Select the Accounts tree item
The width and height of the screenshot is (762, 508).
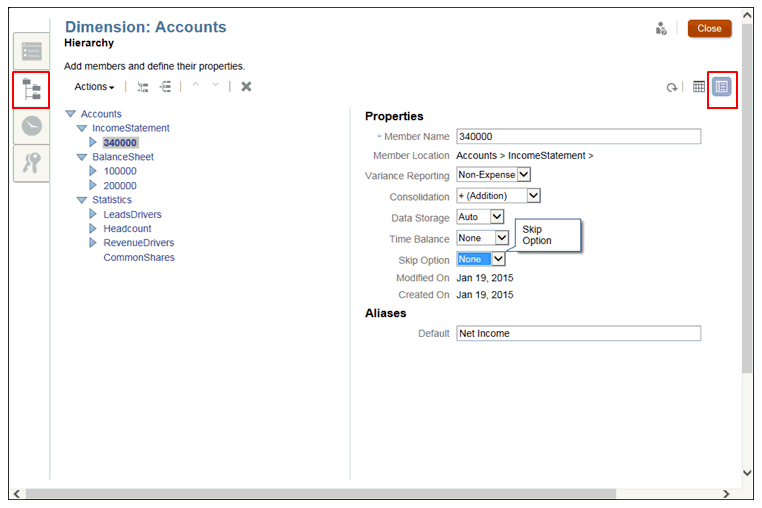pyautogui.click(x=101, y=114)
